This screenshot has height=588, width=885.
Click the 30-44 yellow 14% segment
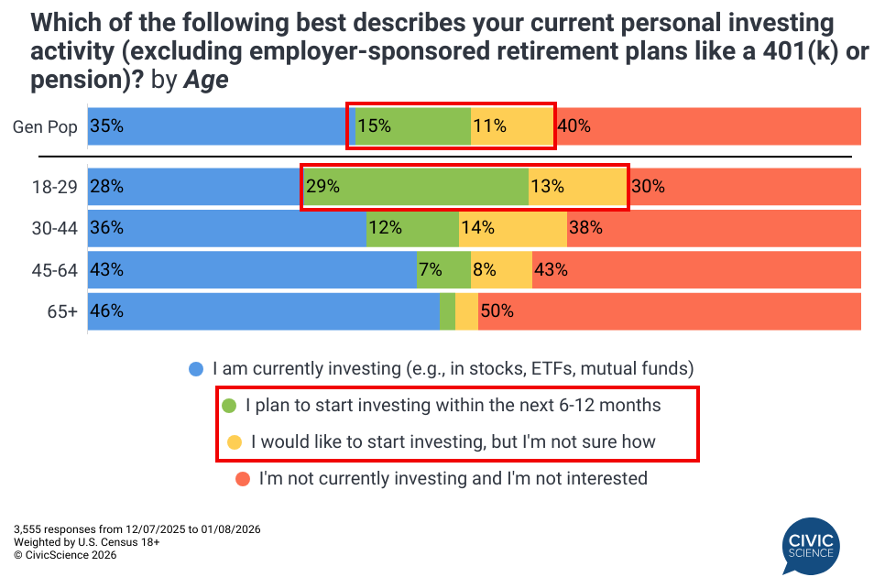point(513,228)
